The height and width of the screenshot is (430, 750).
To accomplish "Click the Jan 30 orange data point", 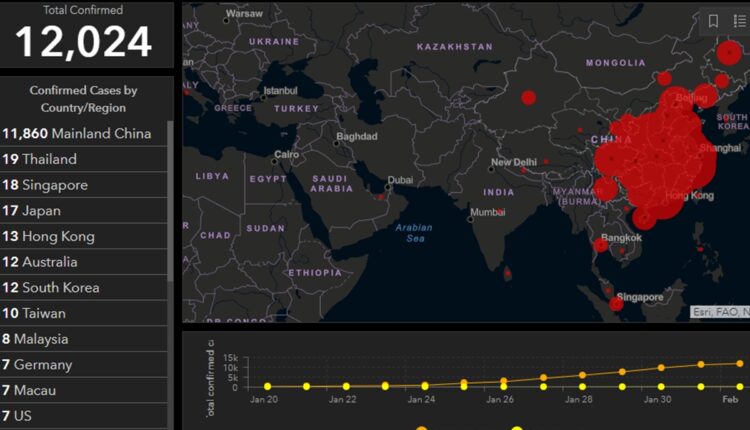I will [661, 368].
